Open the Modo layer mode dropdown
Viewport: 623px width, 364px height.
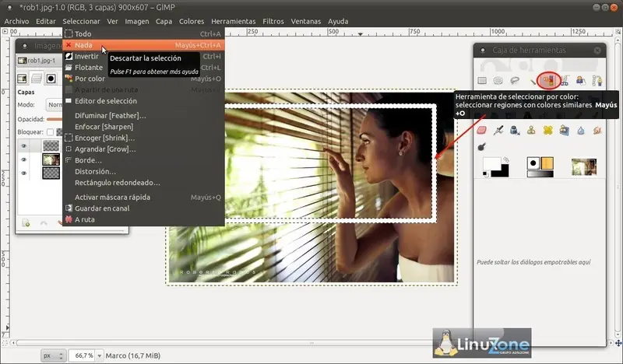(x=54, y=105)
